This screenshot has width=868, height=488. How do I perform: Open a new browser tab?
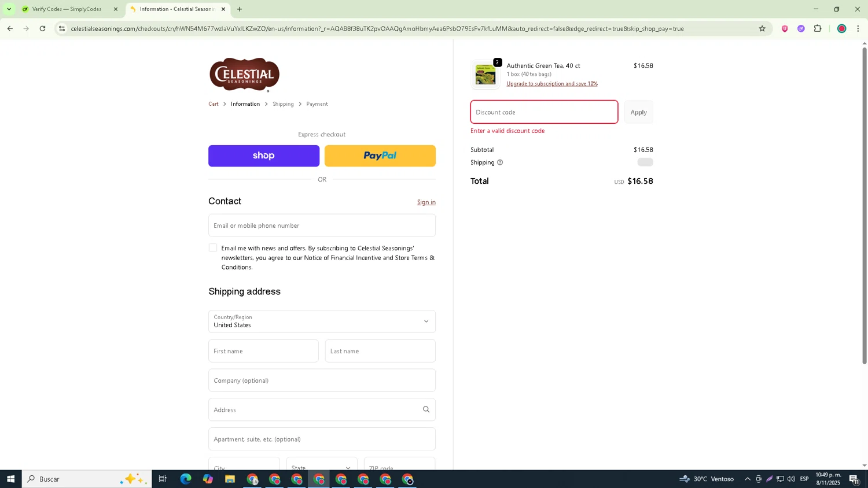tap(240, 9)
